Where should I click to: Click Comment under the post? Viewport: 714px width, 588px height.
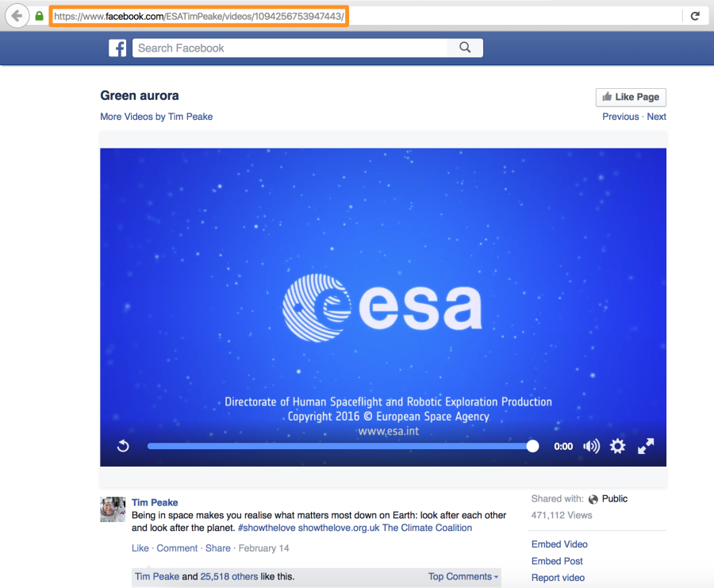click(177, 548)
